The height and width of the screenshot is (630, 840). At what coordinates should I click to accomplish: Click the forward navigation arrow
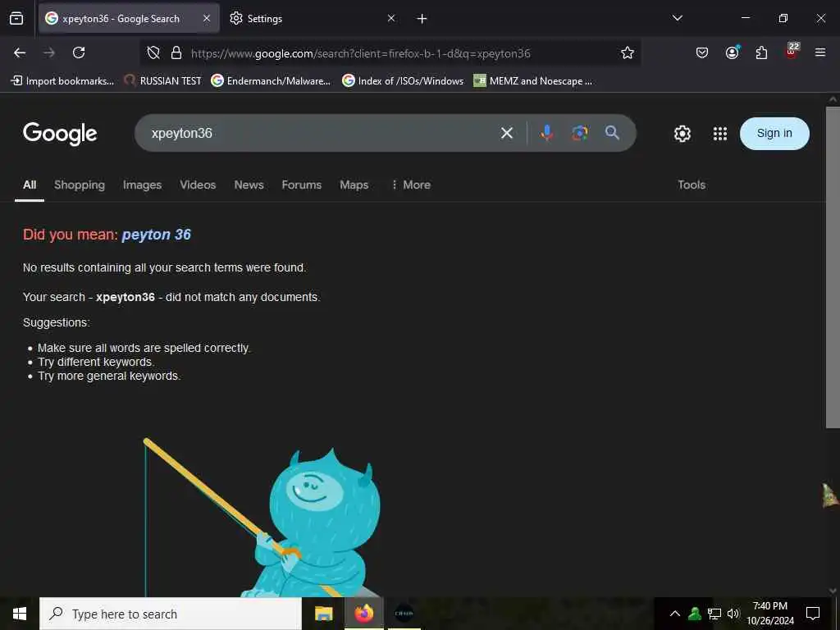point(49,52)
